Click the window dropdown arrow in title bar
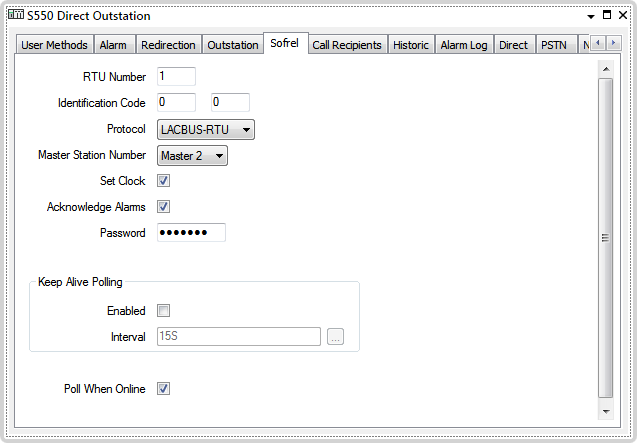The width and height of the screenshot is (637, 443). point(591,15)
